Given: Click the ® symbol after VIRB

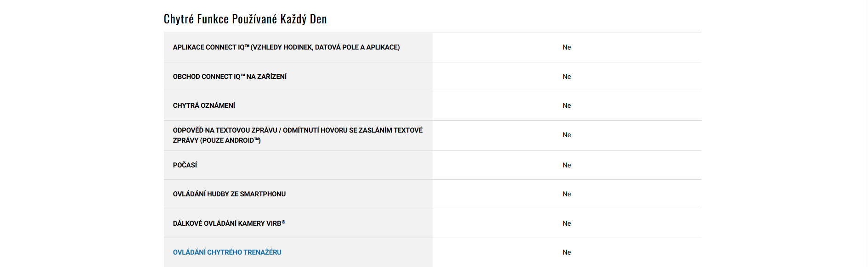Looking at the screenshot, I should click(283, 222).
